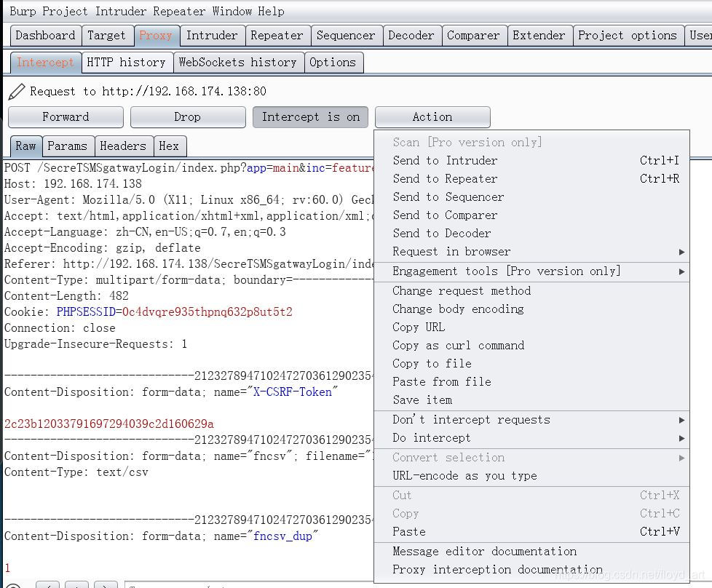712x588 pixels.
Task: Open the Intruder menu in menu bar
Action: [121, 12]
